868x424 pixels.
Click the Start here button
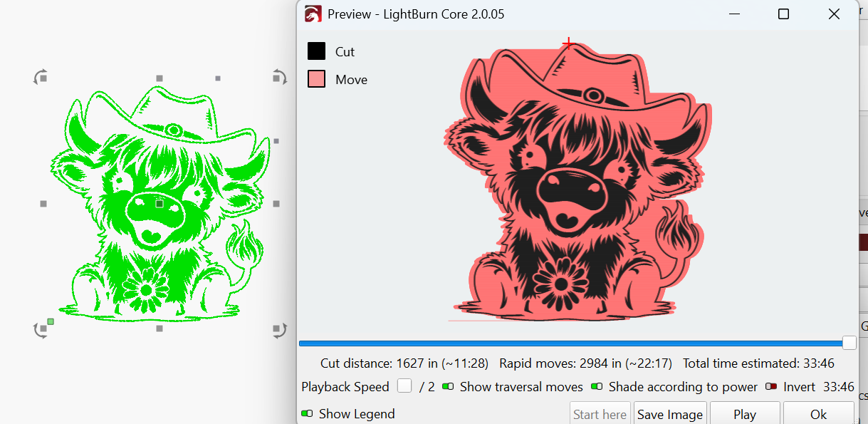point(600,414)
